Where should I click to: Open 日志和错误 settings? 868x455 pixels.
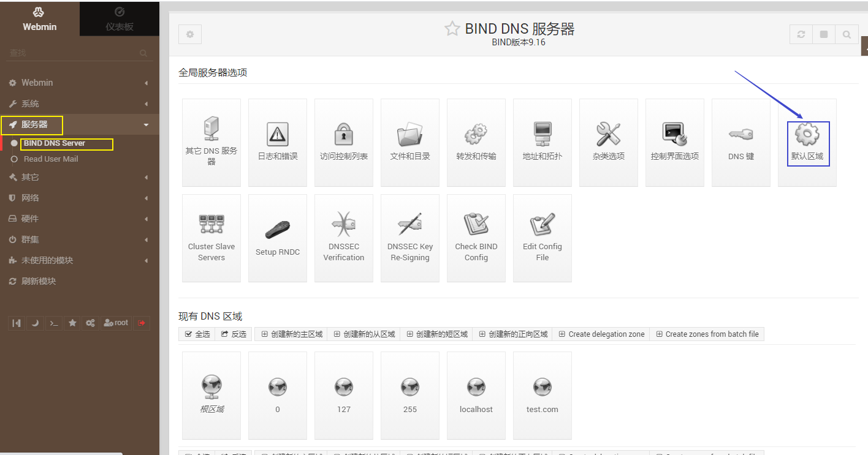pyautogui.click(x=278, y=143)
